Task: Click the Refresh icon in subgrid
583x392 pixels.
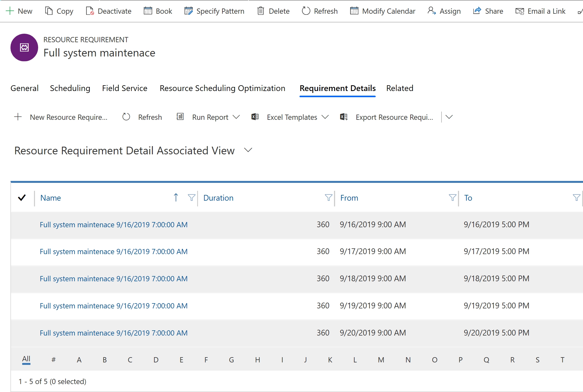Action: pos(126,117)
